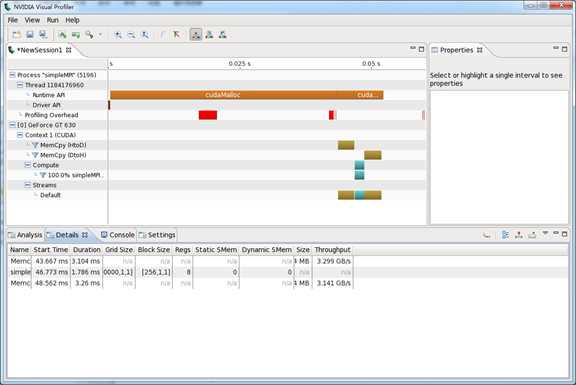Click the teal simpleMR kernel interval

(360, 175)
